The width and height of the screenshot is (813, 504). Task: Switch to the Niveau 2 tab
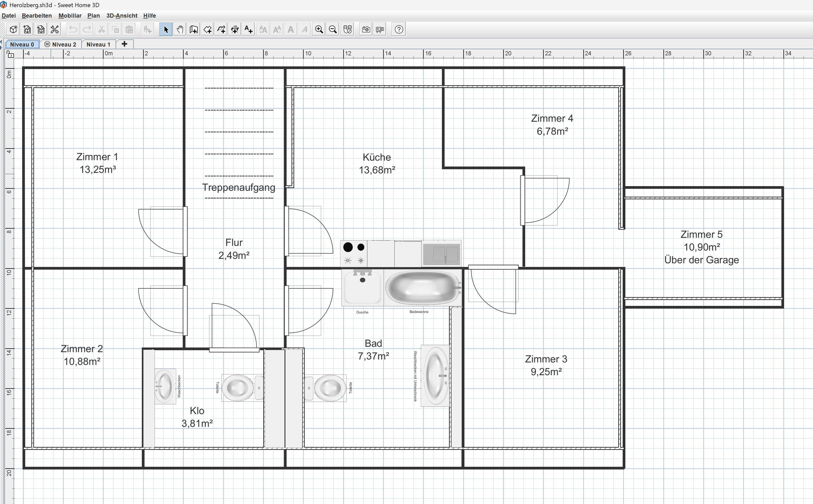pos(61,44)
